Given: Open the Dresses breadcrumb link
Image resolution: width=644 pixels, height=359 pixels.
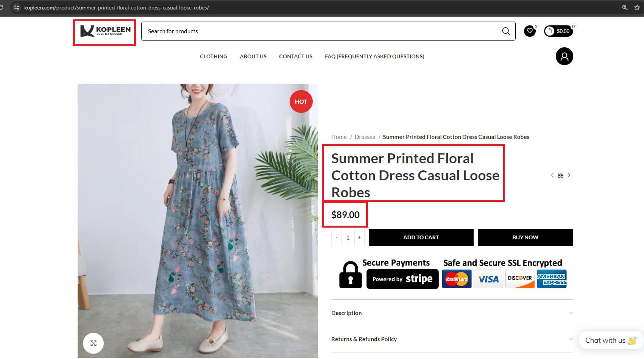Looking at the screenshot, I should pyautogui.click(x=365, y=137).
